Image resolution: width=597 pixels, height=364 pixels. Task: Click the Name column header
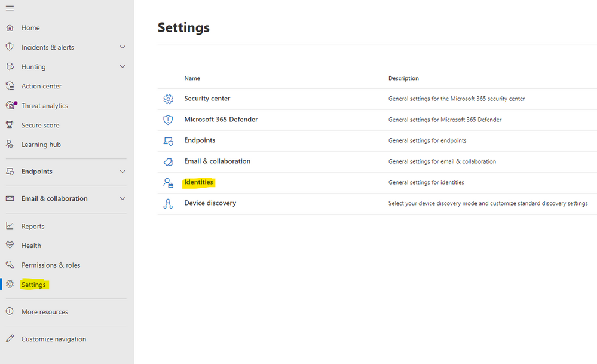click(192, 78)
